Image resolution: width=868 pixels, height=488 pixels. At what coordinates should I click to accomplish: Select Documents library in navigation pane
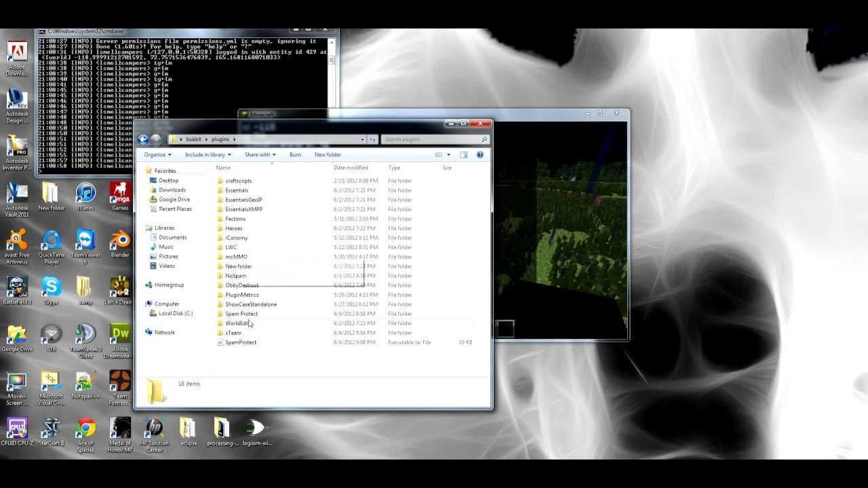pyautogui.click(x=172, y=237)
